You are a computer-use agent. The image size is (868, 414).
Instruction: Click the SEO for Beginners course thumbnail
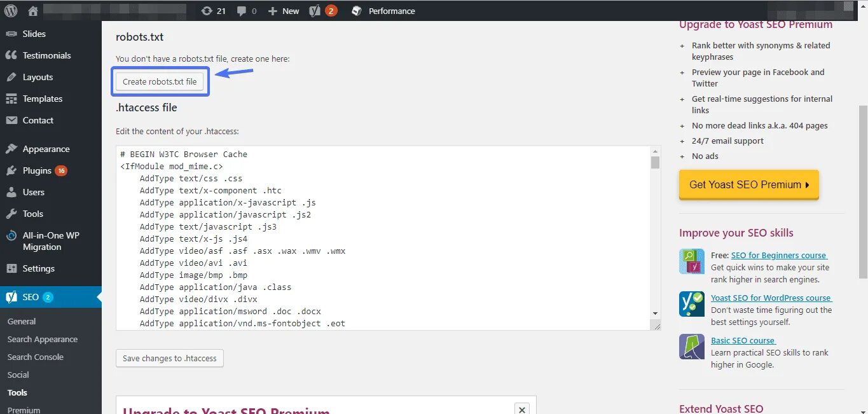pos(692,261)
